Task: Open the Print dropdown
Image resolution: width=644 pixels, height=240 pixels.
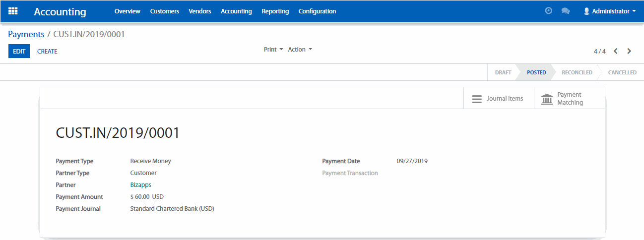Action: pos(273,50)
